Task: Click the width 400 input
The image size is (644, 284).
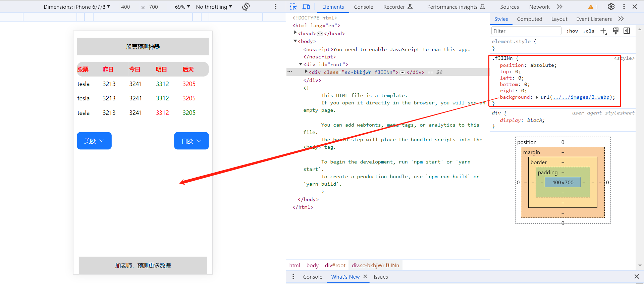Action: point(125,7)
